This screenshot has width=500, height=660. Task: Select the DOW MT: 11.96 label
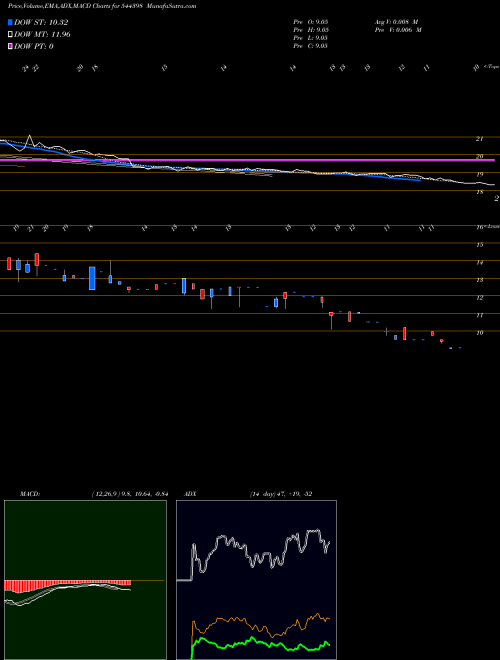42,35
